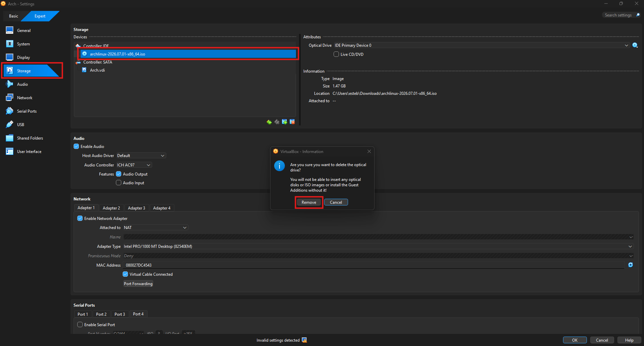Select archlinux-2026.07.01-x86_64.iso in device tree
The width and height of the screenshot is (644, 346).
(188, 54)
